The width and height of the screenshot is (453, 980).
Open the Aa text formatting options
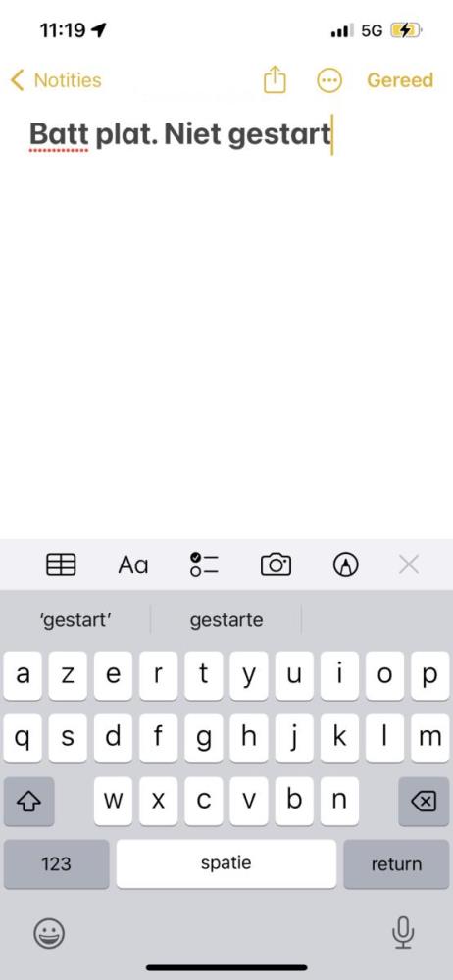point(133,564)
